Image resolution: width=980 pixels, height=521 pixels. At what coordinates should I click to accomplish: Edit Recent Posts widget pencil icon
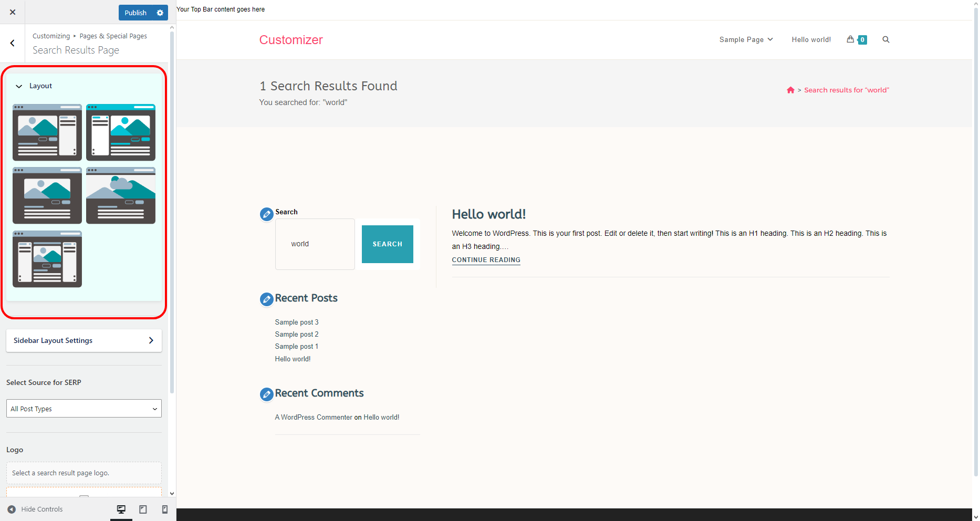point(267,299)
